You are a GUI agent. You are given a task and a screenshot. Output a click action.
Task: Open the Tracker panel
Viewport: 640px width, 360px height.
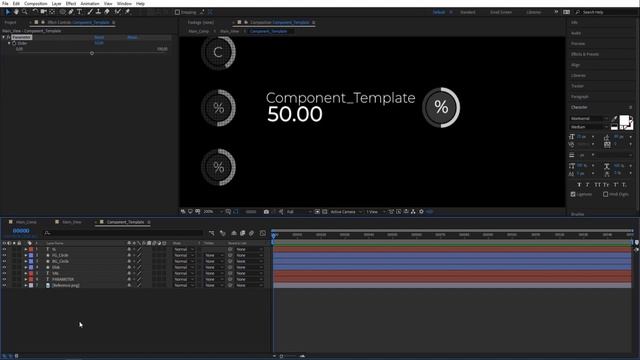577,86
